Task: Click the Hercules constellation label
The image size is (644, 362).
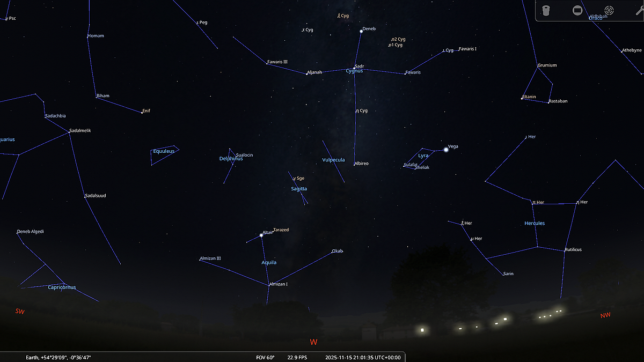Action: (535, 223)
